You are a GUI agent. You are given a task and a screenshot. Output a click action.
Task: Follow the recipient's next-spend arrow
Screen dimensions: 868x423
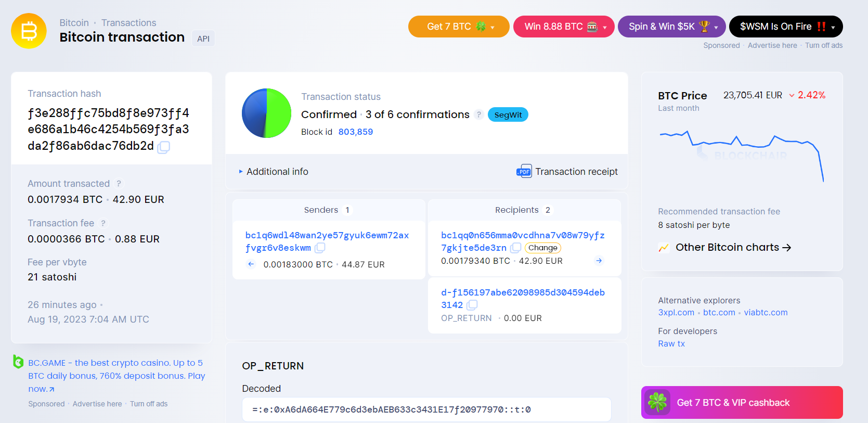599,261
